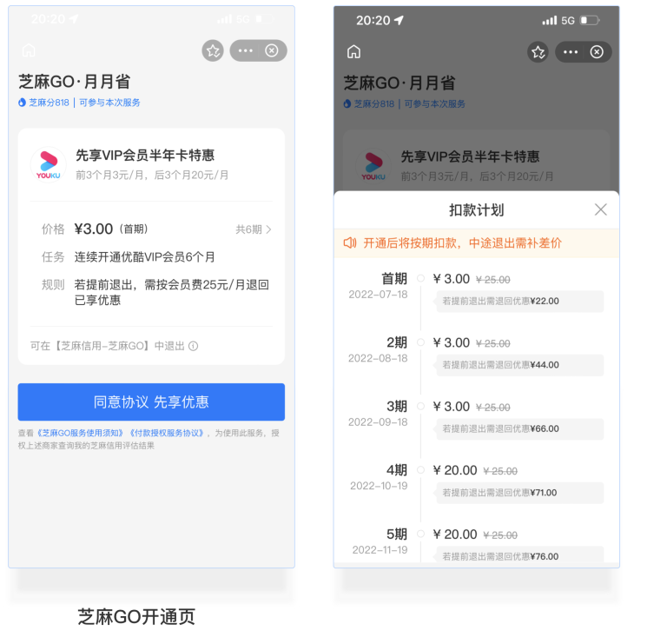Viewport: 667px width, 644px height.
Task: Open the three-dots menu on left phone
Action: (x=246, y=50)
